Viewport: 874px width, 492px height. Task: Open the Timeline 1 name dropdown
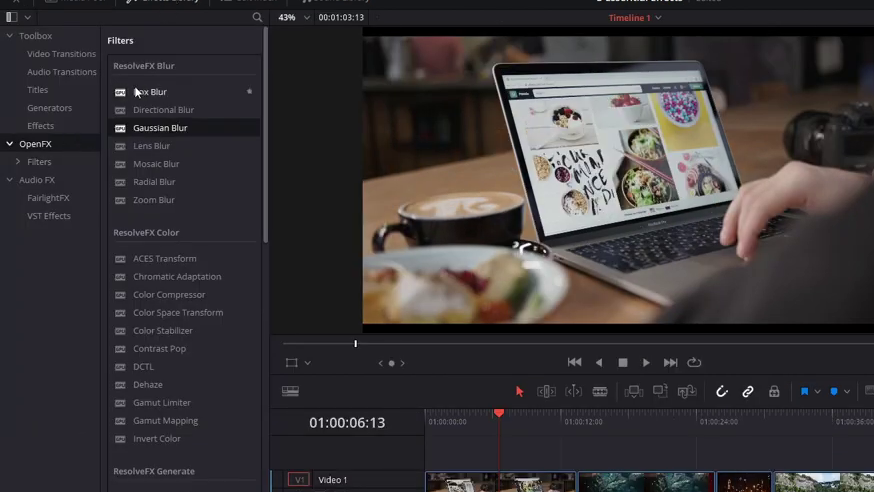pos(635,18)
